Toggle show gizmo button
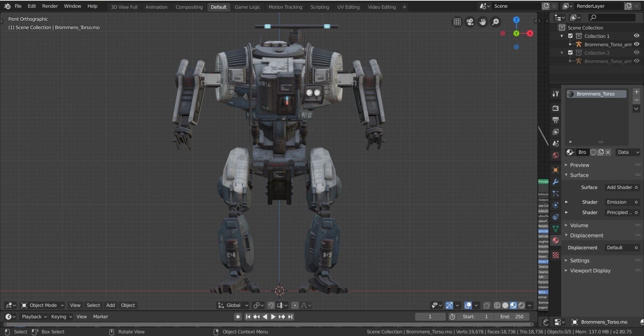The image size is (644, 336). tap(449, 305)
